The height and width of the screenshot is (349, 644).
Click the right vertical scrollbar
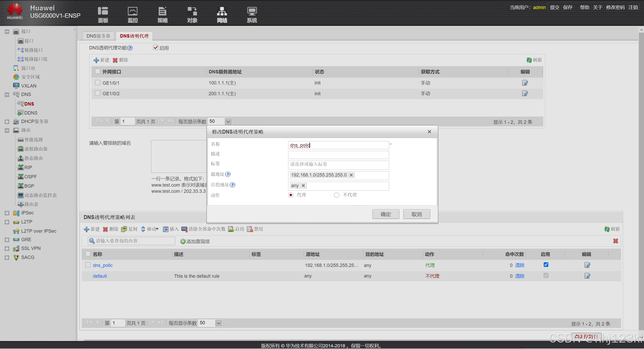tap(641, 180)
